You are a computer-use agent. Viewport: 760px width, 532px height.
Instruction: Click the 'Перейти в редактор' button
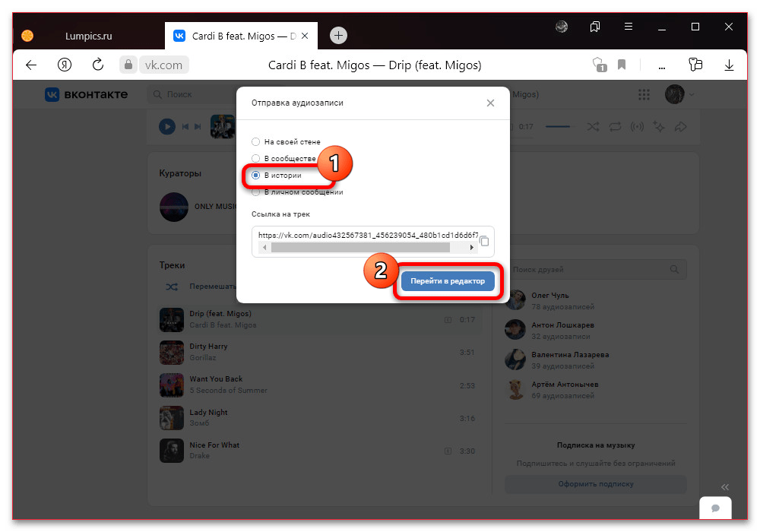pos(448,281)
